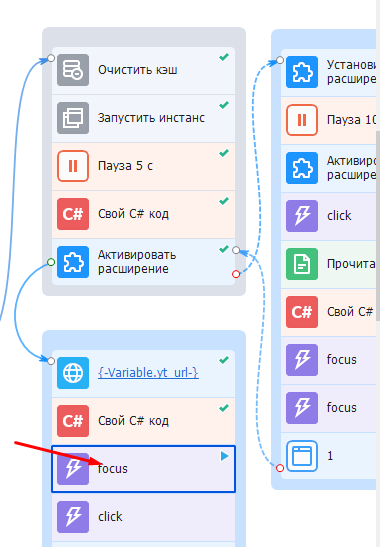
Task: Click green checkmark on Запустить инстанс
Action: (224, 105)
